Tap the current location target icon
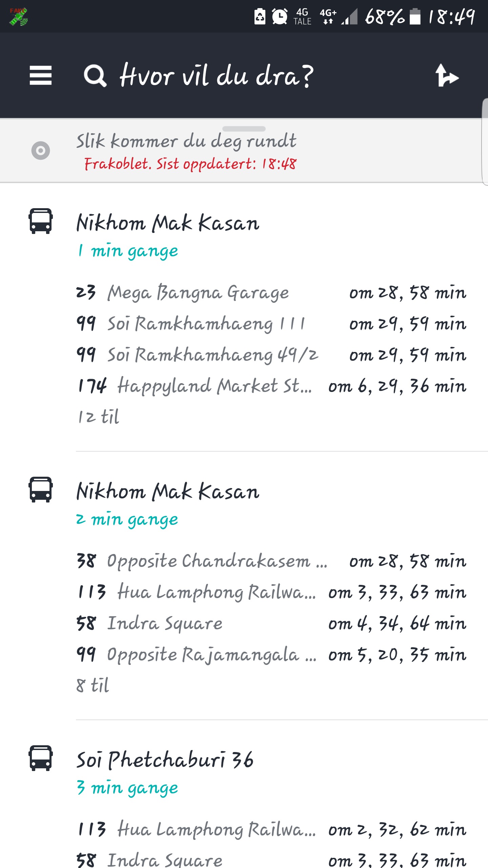This screenshot has width=488, height=868. tap(41, 151)
